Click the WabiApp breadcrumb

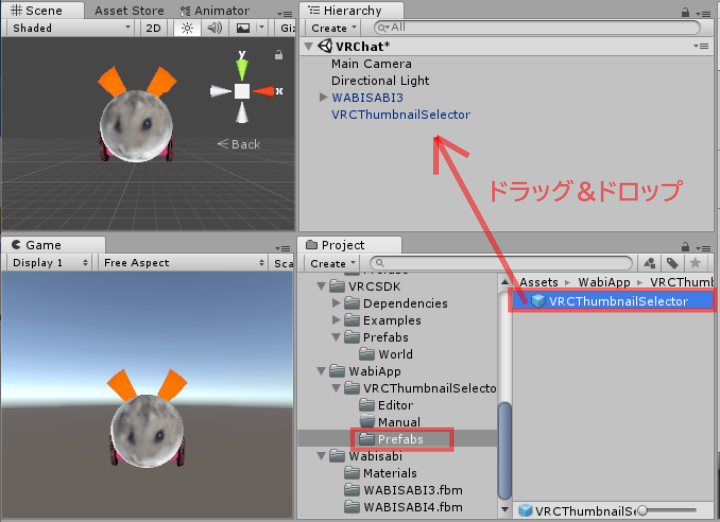click(604, 282)
